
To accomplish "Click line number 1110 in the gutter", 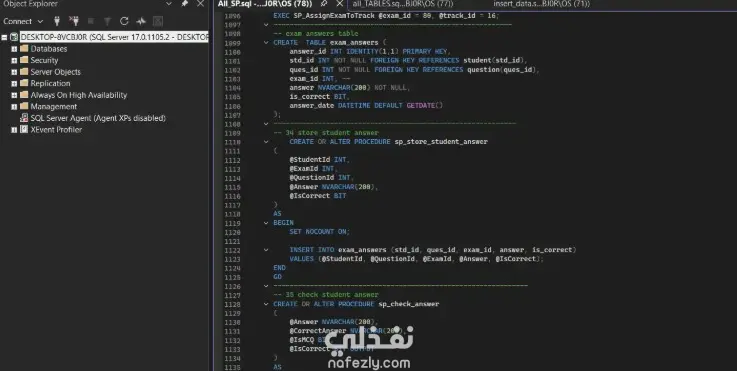I will [233, 142].
